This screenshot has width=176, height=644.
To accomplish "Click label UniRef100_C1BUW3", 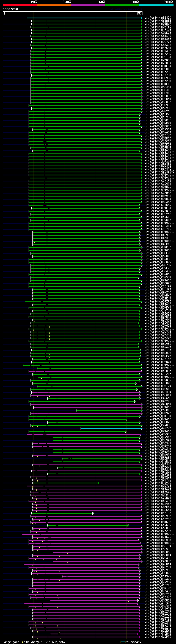I will click(x=158, y=383).
